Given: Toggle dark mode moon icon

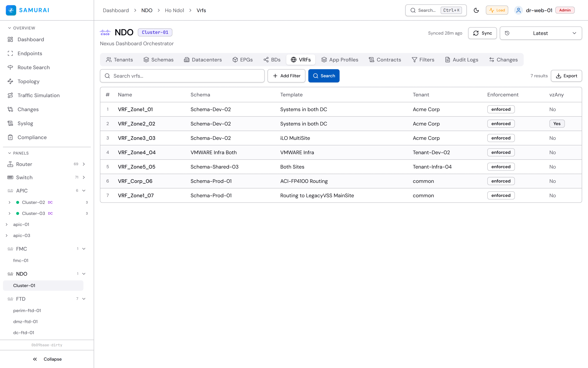Looking at the screenshot, I should [476, 10].
